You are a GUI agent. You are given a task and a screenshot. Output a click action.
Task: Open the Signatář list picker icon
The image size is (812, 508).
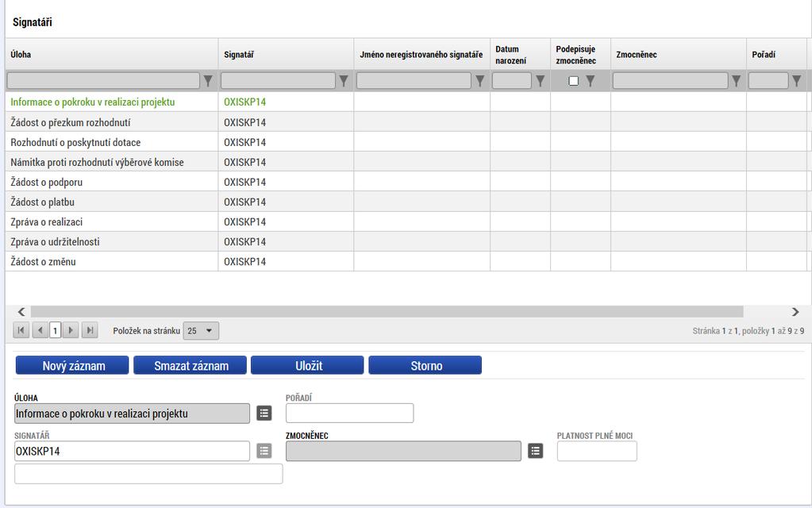264,451
